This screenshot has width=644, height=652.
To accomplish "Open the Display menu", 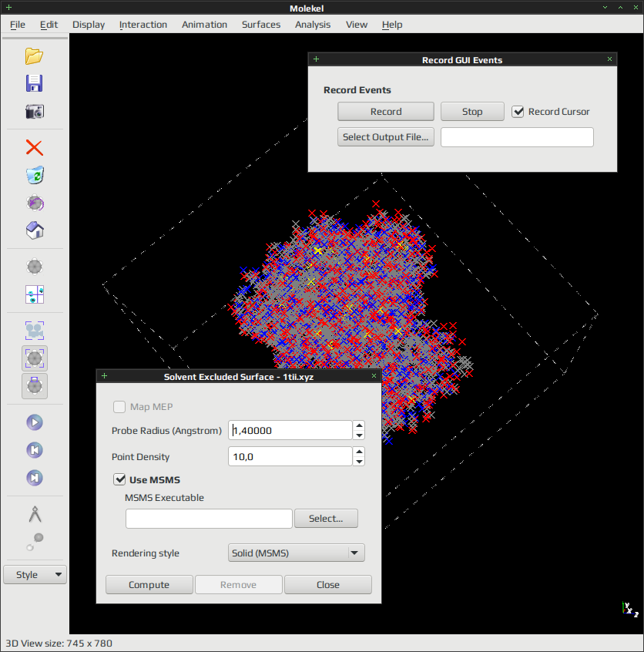I will 89,25.
